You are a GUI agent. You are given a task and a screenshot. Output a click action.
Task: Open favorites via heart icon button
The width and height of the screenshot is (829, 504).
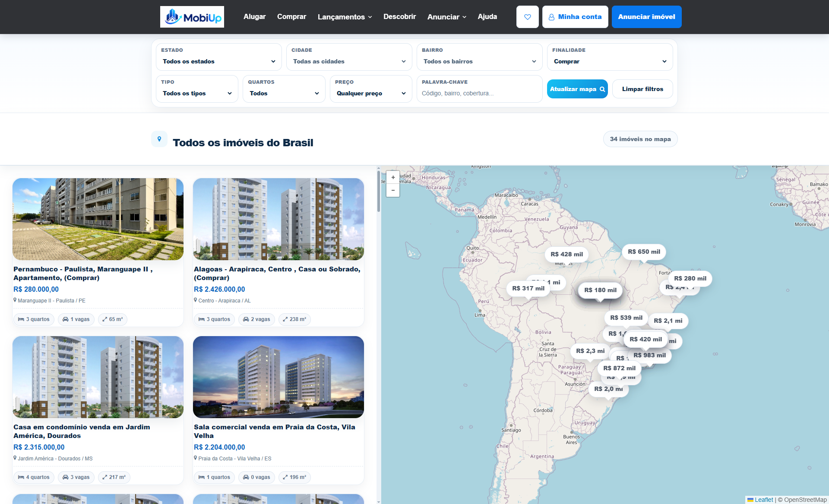point(527,17)
